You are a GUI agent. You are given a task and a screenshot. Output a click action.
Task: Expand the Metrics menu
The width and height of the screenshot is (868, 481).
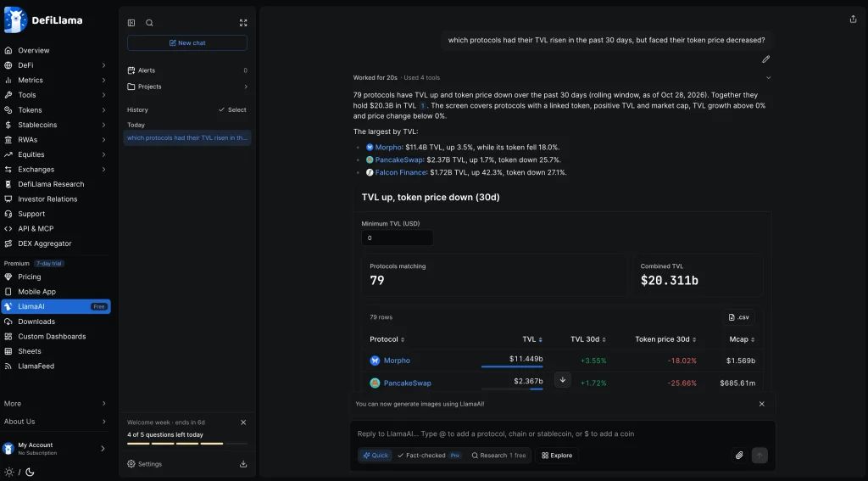(55, 81)
